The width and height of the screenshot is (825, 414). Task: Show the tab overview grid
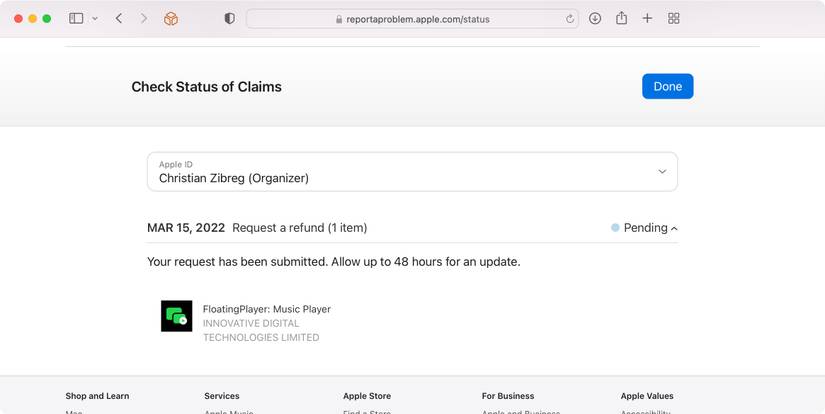[674, 19]
